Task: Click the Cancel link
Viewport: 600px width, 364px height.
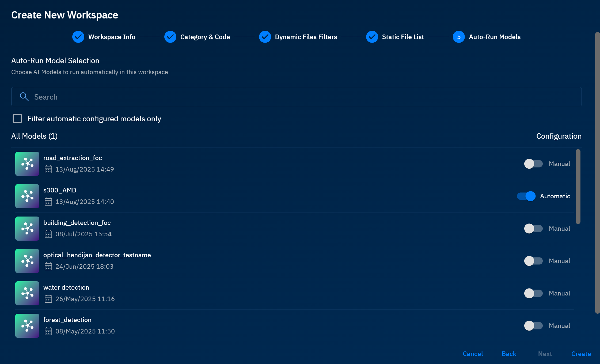Action: tap(473, 354)
